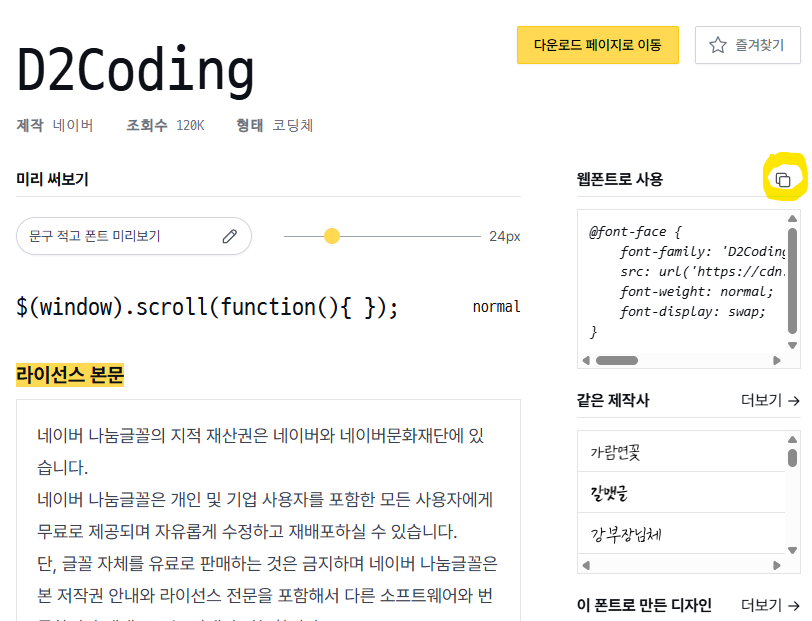Click the font list vertical scrollbar thumb
Screen dimensions: 812x621
pos(792,458)
